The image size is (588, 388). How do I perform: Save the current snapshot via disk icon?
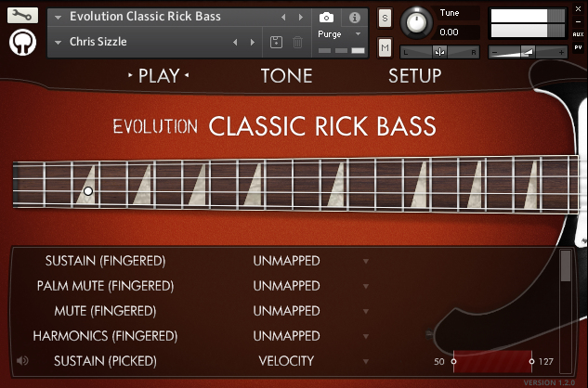277,42
